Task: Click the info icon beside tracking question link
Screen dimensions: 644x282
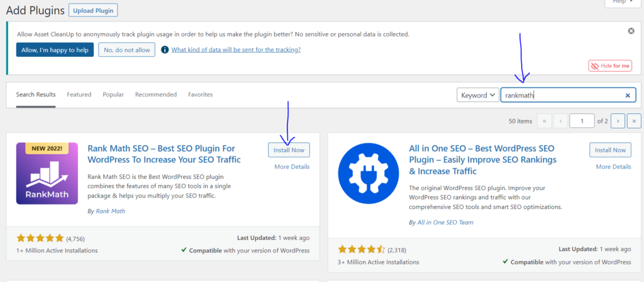Action: 165,50
